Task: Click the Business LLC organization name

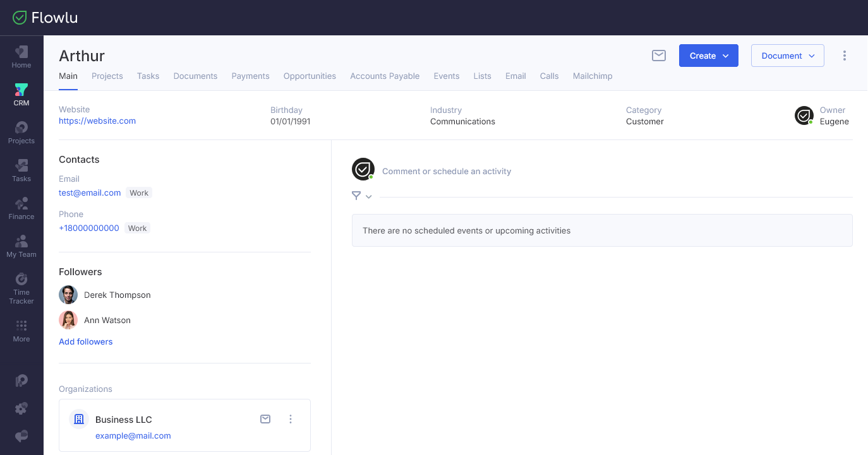Action: click(124, 420)
